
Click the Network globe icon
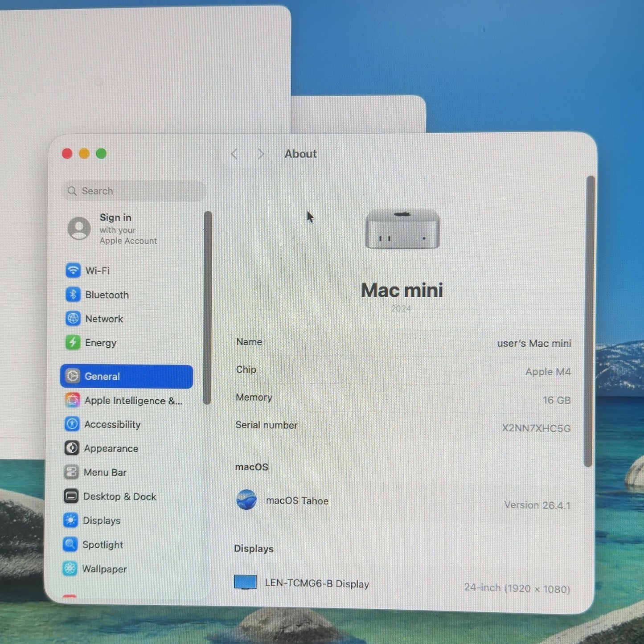click(x=73, y=318)
